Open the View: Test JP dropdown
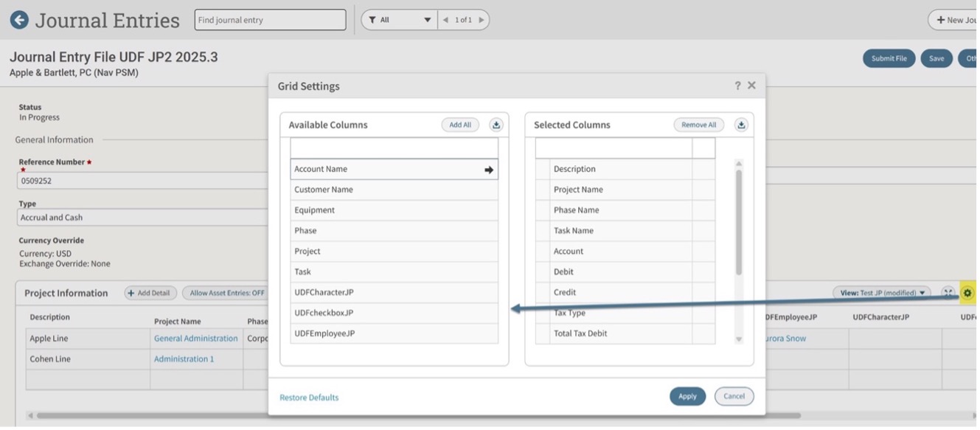980x430 pixels. click(882, 293)
